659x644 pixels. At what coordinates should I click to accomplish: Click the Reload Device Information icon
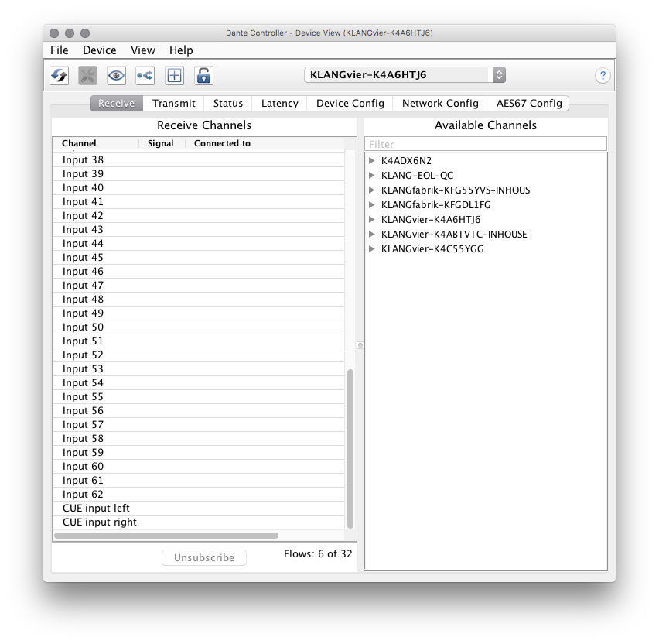tap(60, 76)
